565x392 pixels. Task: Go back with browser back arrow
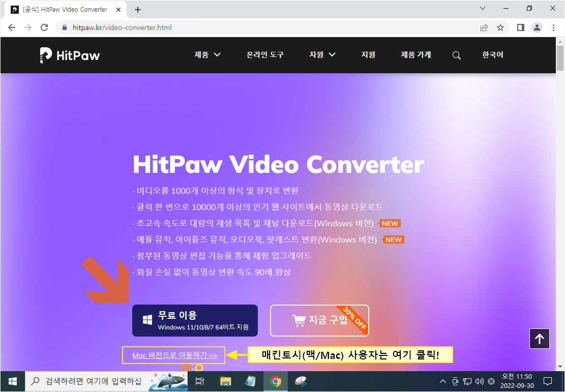tap(12, 27)
